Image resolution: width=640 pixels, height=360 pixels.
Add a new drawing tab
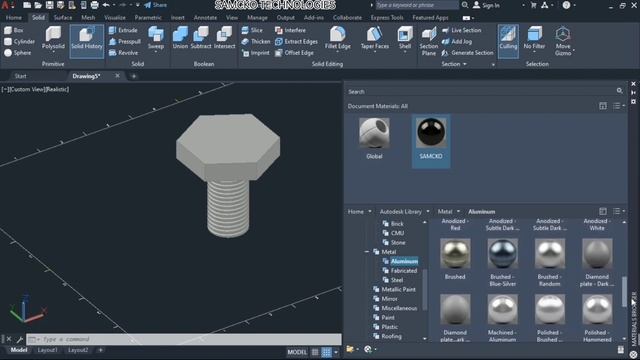133,76
